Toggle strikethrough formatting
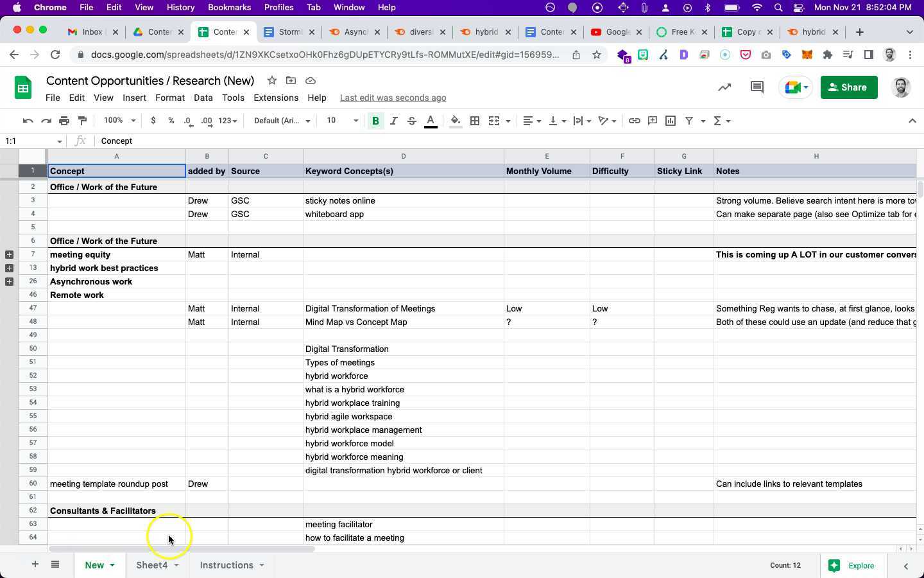 click(x=412, y=121)
